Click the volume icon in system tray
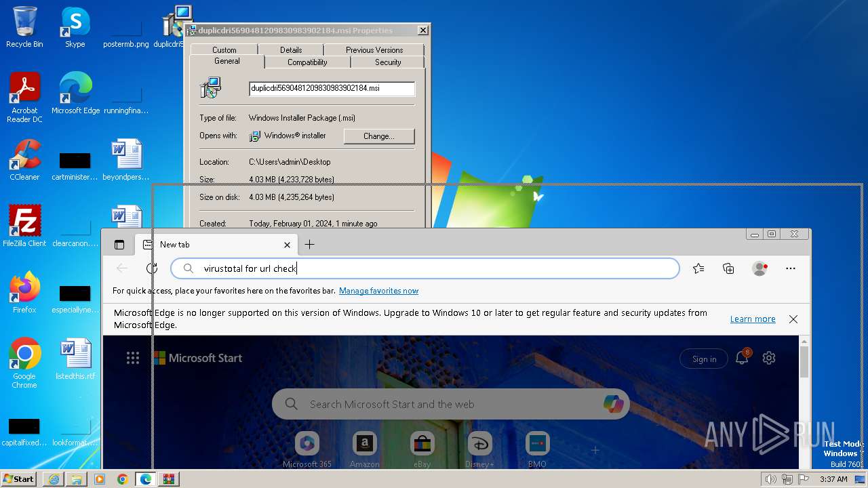 (770, 479)
